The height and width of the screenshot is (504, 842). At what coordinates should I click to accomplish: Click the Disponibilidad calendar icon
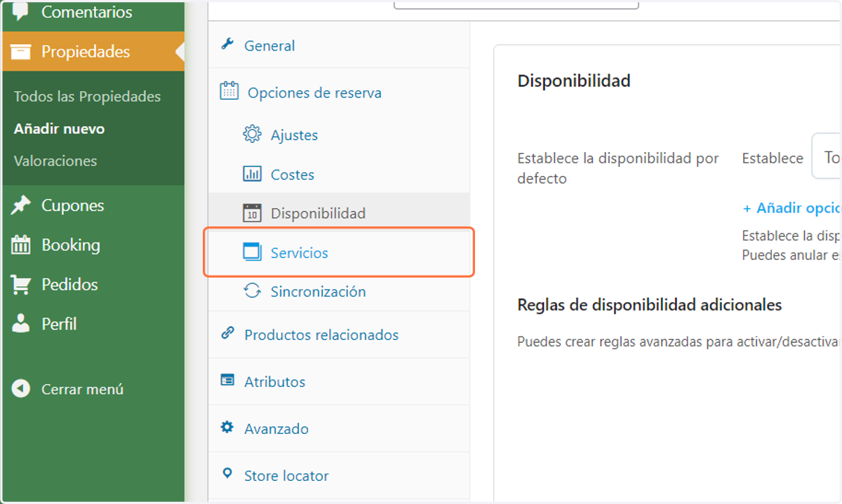[252, 212]
